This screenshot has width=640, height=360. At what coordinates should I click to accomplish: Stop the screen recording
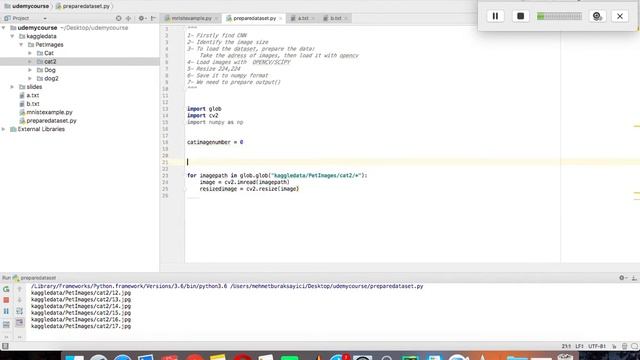pos(520,16)
